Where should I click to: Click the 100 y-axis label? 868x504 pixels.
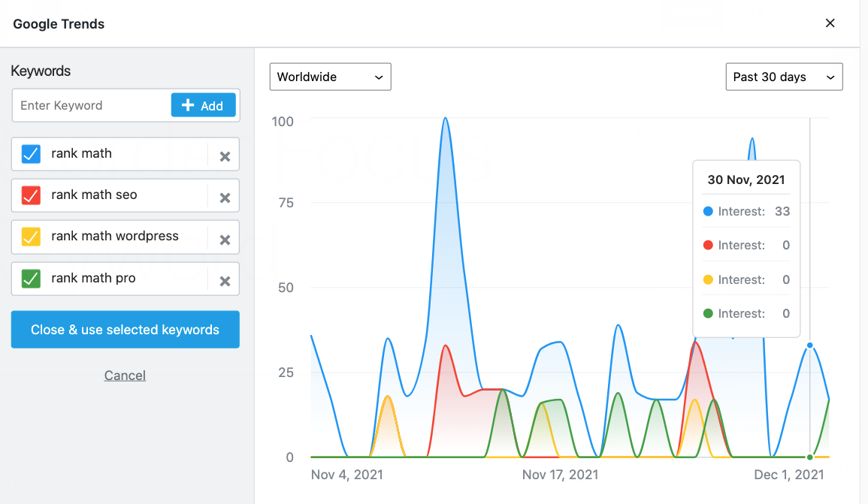(x=283, y=122)
